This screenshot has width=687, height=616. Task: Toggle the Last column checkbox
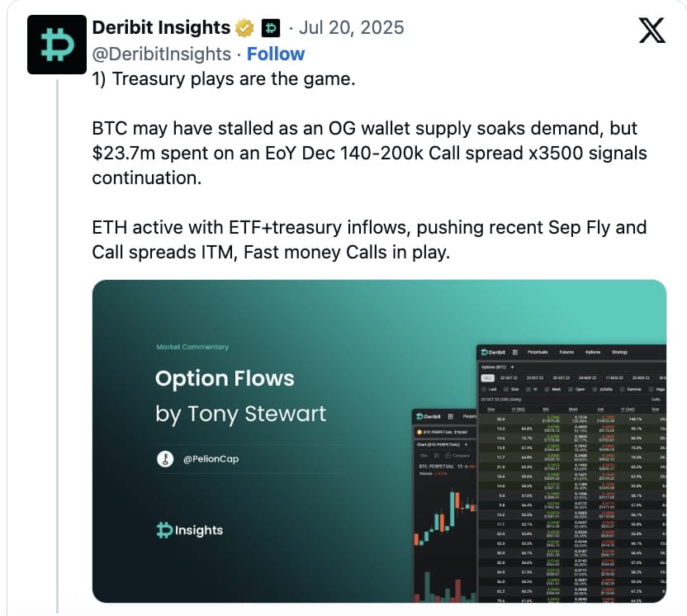(484, 389)
